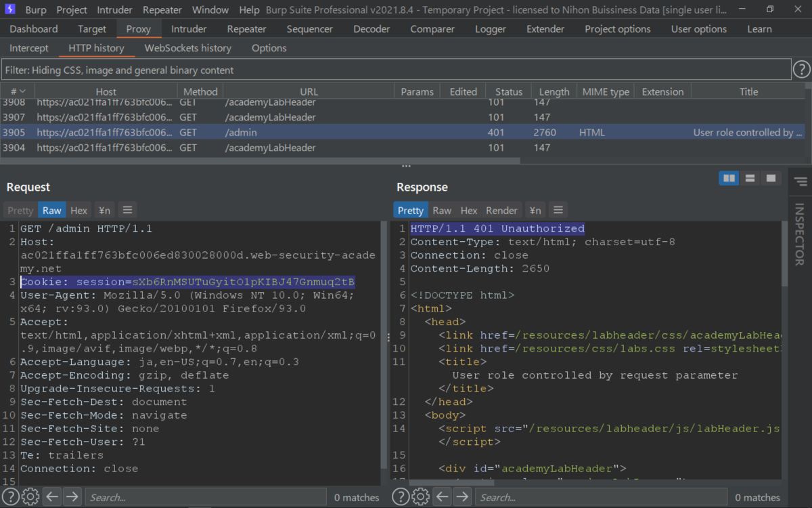
Task: Go to next match in Response search
Action: coord(461,496)
